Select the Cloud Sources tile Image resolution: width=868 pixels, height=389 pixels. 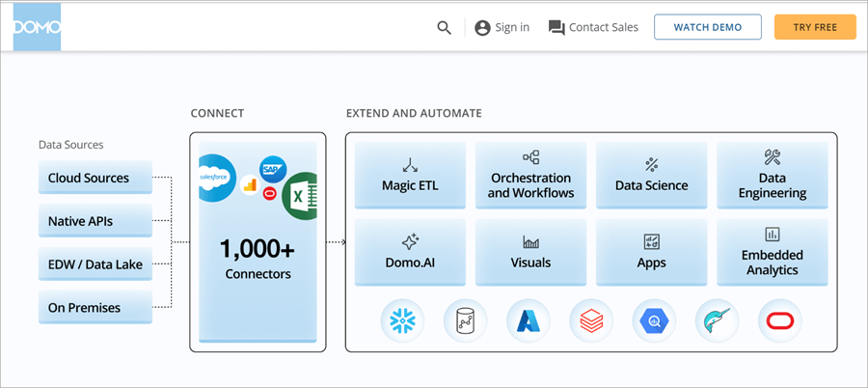[x=95, y=178]
